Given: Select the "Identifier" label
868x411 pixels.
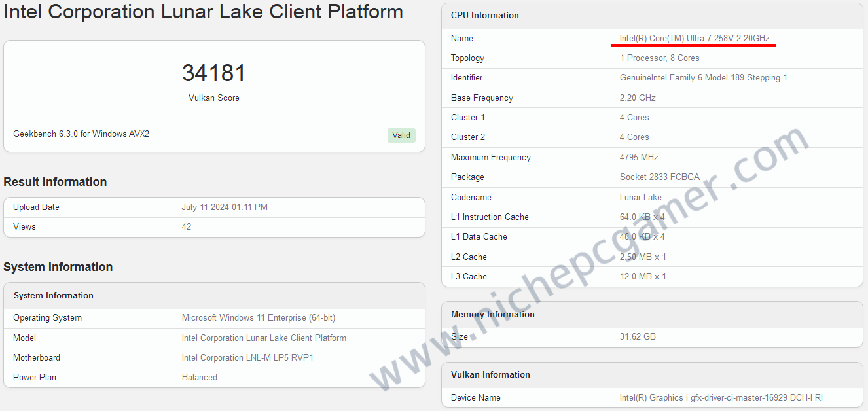Looking at the screenshot, I should pos(467,78).
